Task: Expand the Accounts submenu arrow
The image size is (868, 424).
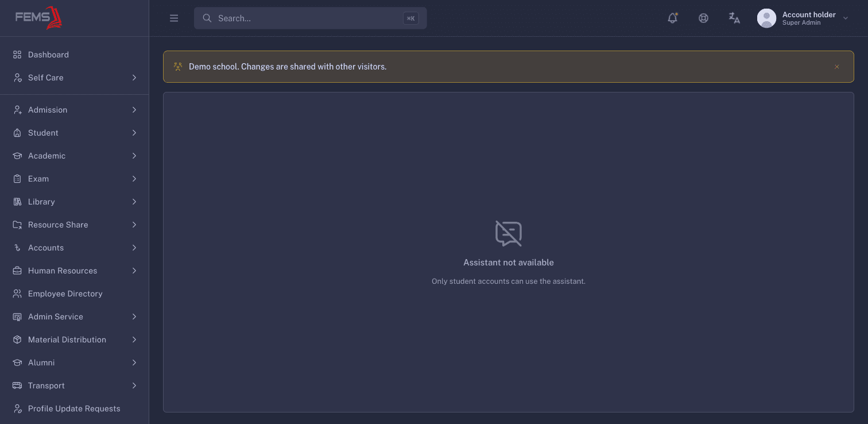Action: [x=134, y=248]
